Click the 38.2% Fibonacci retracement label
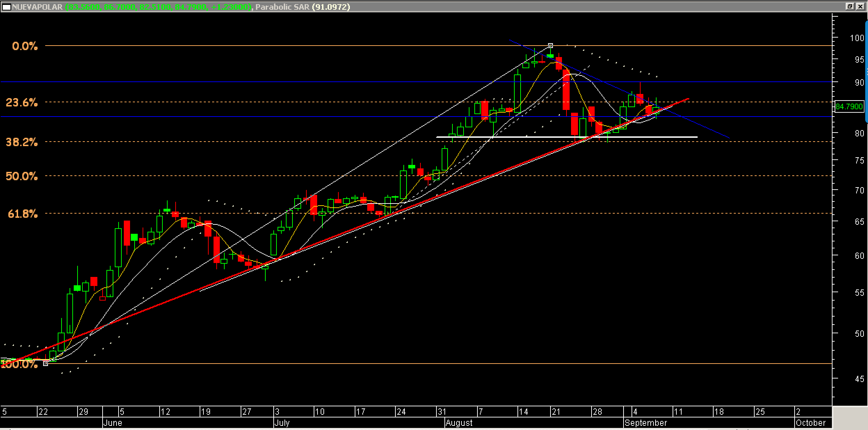The image size is (868, 430). [22, 142]
